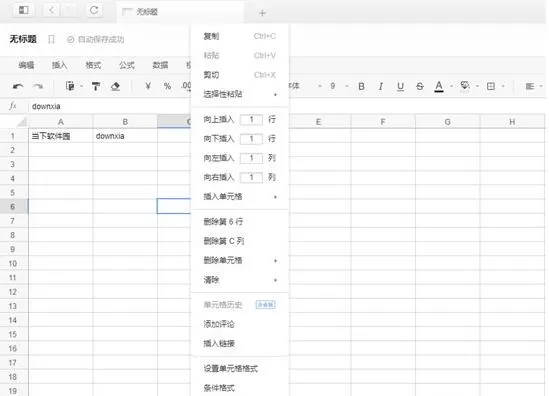Expand 选择性粘贴 submenu

(x=240, y=94)
